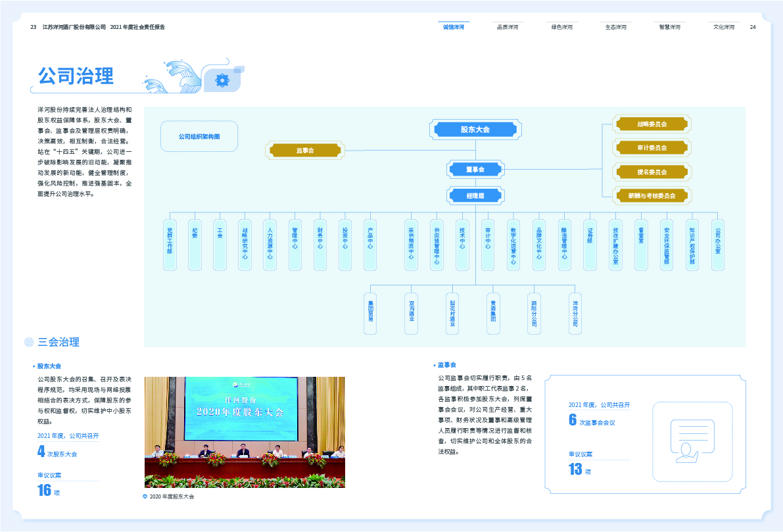Viewport: 783px width, 532px height.
Task: Click the 战略委员会 box
Action: pos(651,124)
